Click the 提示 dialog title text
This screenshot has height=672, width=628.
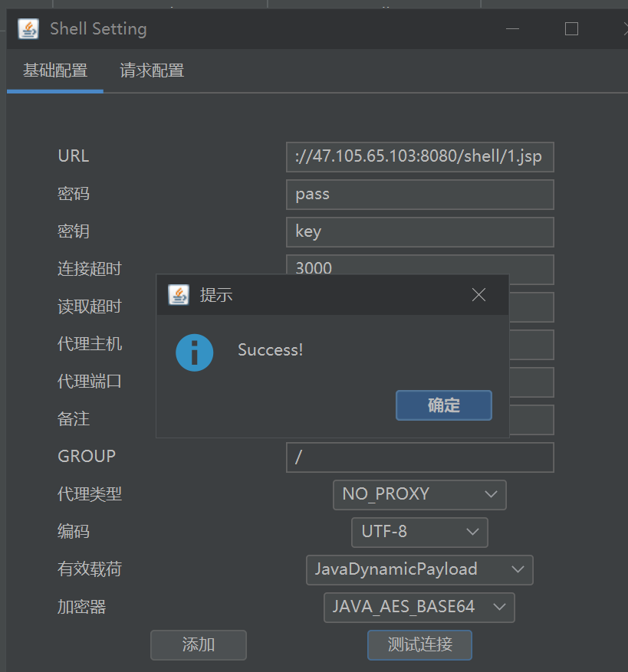click(x=216, y=295)
